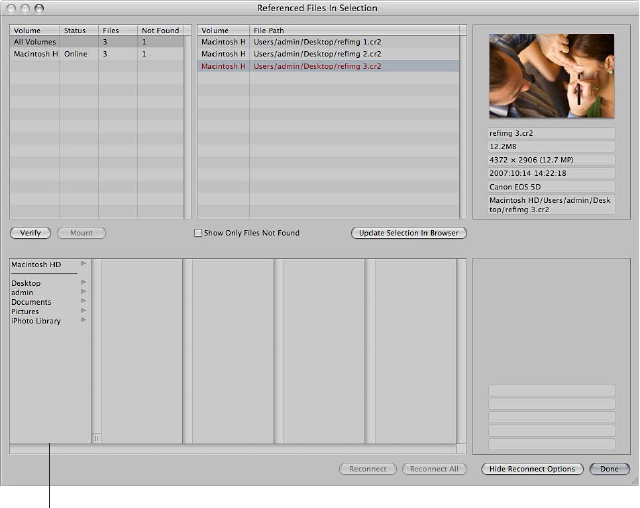Select Desktop folder in the browser
The width and height of the screenshot is (640, 508).
[26, 283]
